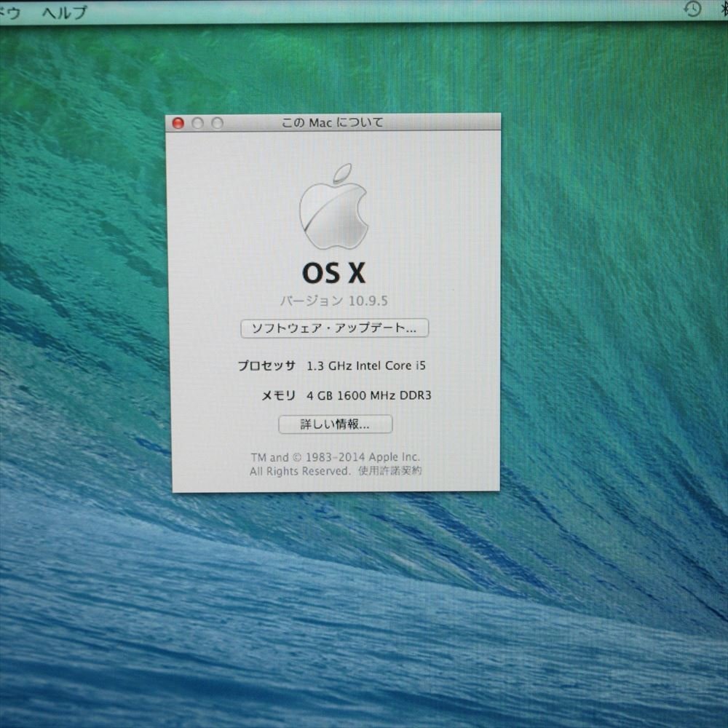Click the プロセッサ label
Image resolution: width=728 pixels, height=728 pixels.
point(266,365)
